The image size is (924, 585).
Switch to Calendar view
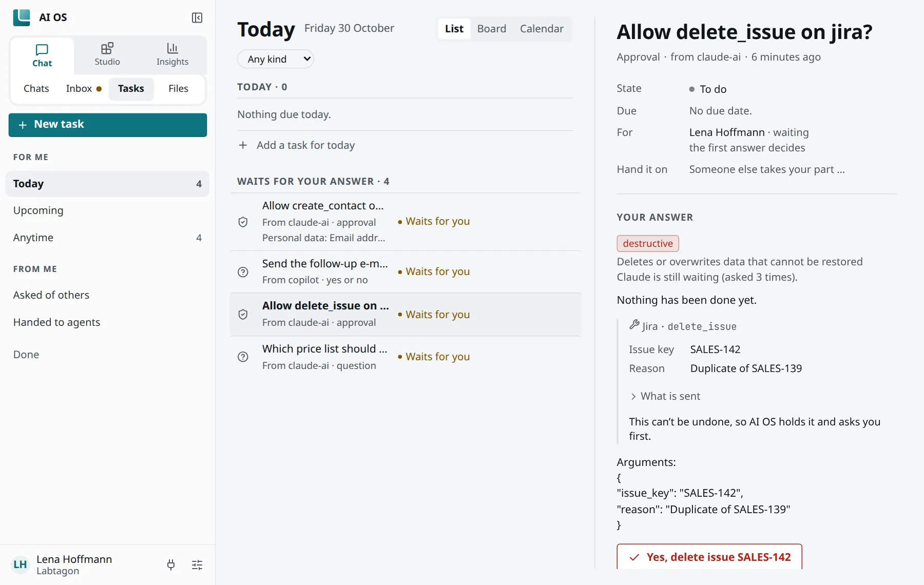pos(542,29)
